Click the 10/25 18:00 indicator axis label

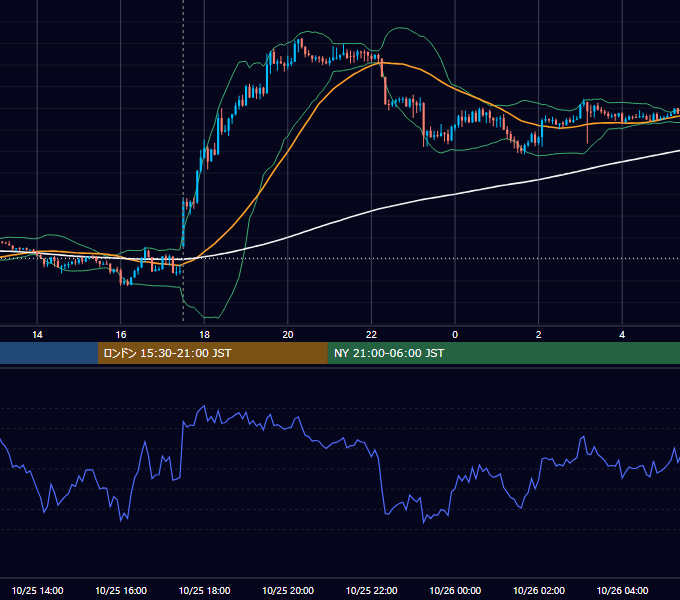(x=204, y=590)
